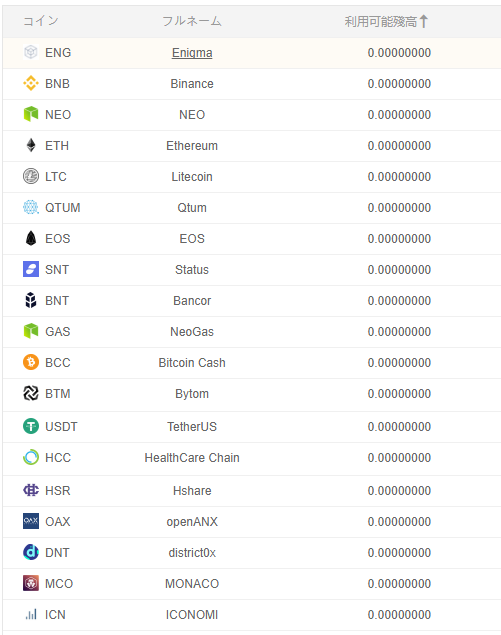Click the Bancor BNT coin icon

click(31, 300)
